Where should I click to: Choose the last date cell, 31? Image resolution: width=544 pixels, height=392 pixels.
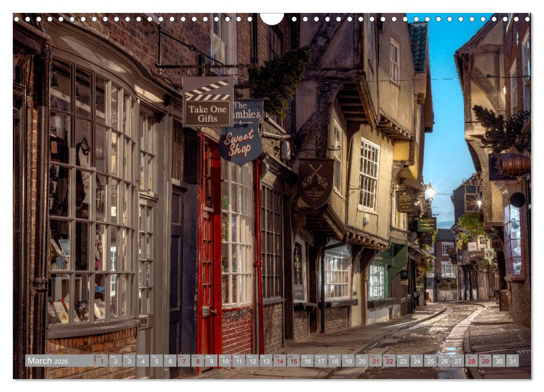[x=512, y=361]
